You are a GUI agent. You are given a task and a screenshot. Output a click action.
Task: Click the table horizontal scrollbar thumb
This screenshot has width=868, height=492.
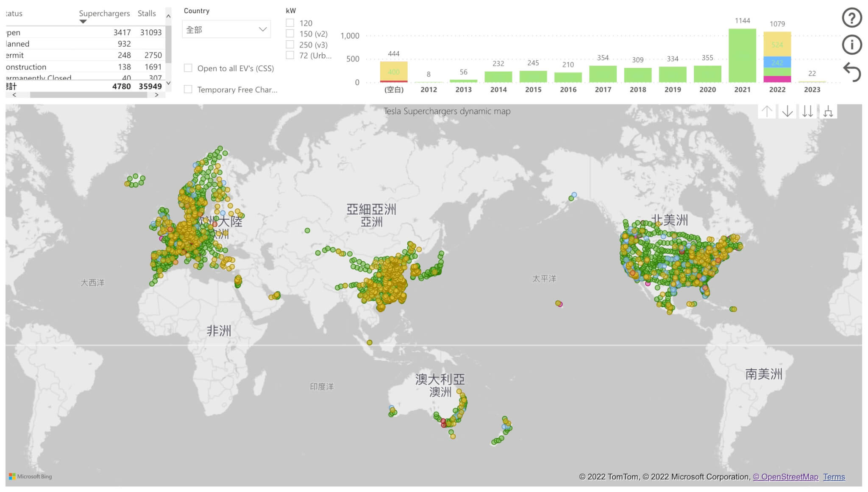click(x=88, y=95)
